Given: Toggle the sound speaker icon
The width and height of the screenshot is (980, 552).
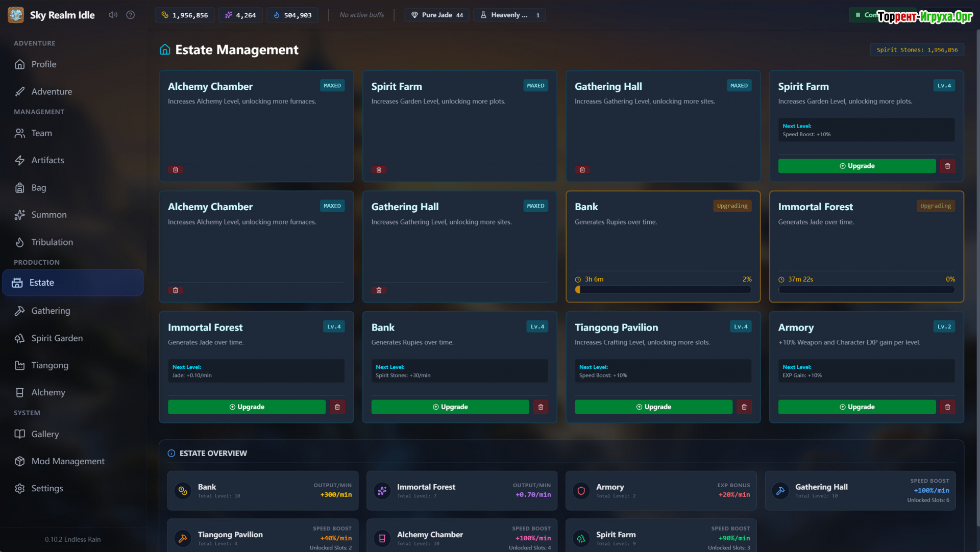Looking at the screenshot, I should click(x=113, y=15).
